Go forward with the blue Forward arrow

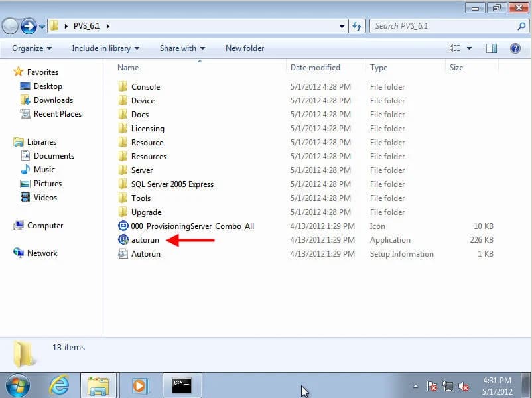29,26
